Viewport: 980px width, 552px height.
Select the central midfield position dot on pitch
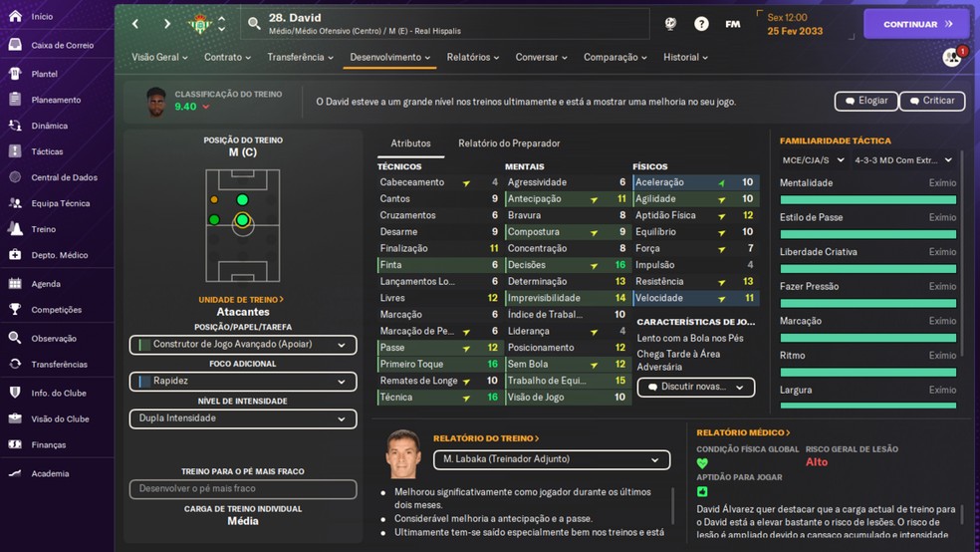tap(242, 220)
